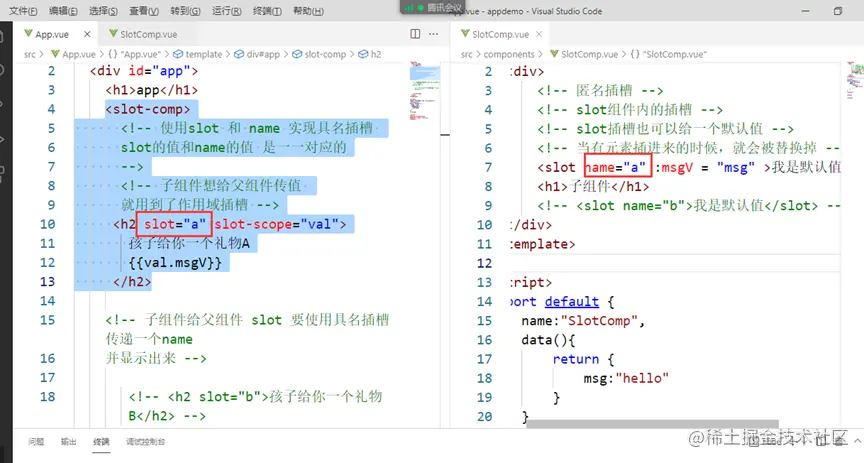Image resolution: width=864 pixels, height=463 pixels.
Task: Click line number 14 in left editor
Action: 47,301
